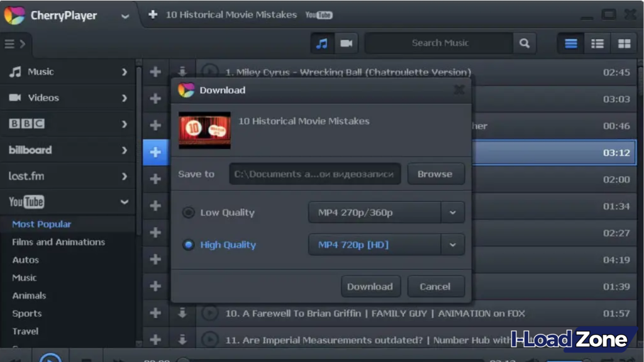The width and height of the screenshot is (644, 362).
Task: Select the detailed list view icon
Action: pos(597,43)
